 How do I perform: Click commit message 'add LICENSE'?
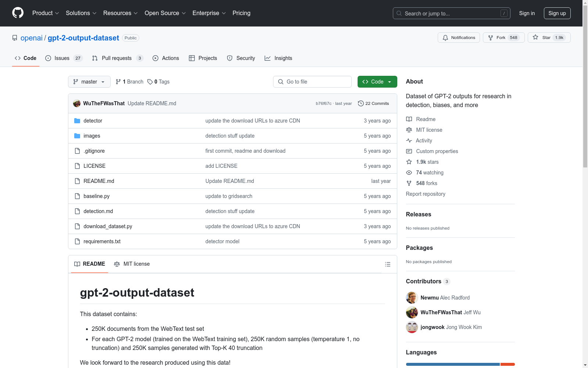[221, 166]
